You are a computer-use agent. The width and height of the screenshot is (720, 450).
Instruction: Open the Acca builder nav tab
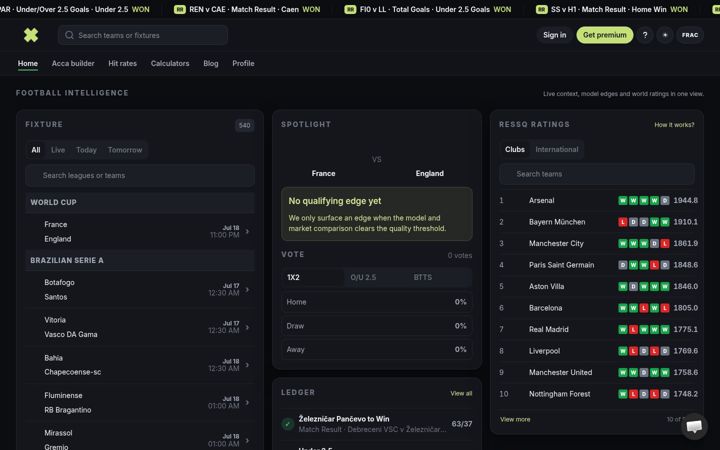point(73,63)
